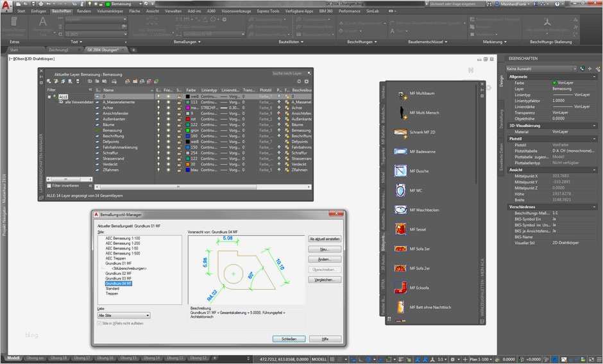Toggle lock icon for layer ZRahmen
The height and width of the screenshot is (364, 603).
tap(179, 170)
